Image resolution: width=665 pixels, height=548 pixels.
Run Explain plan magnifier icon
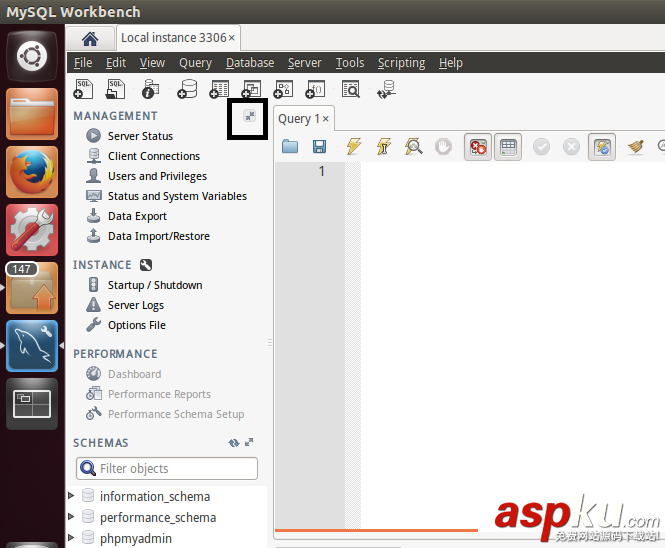(414, 146)
